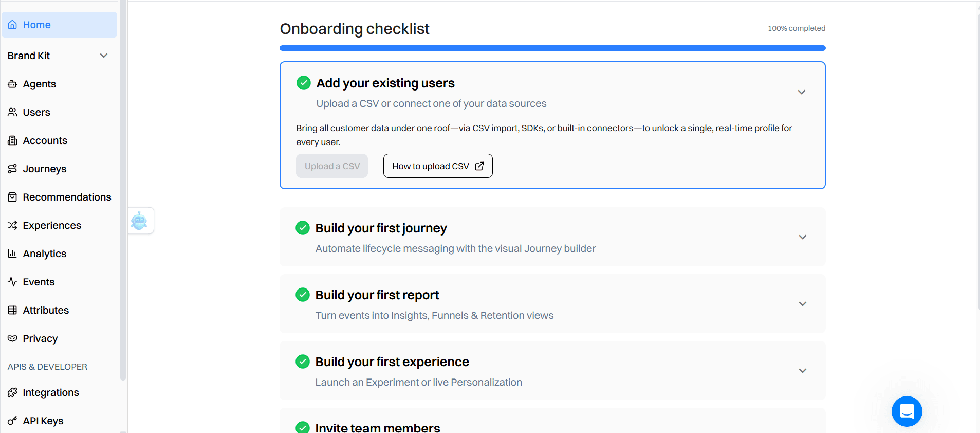This screenshot has height=433, width=980.
Task: Open the Privacy menu entry
Action: click(x=40, y=338)
